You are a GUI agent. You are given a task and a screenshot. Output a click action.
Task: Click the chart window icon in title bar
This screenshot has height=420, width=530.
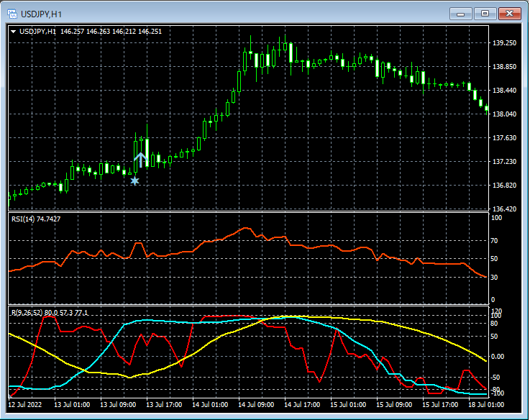click(12, 14)
